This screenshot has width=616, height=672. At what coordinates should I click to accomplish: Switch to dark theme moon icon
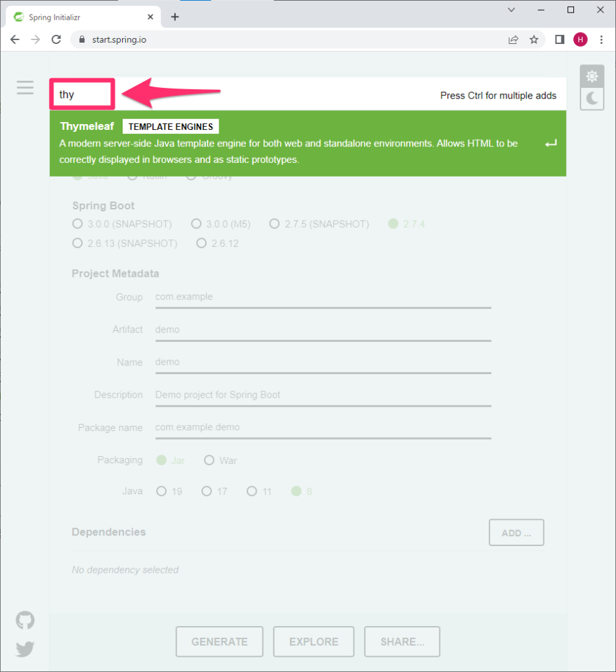[592, 99]
